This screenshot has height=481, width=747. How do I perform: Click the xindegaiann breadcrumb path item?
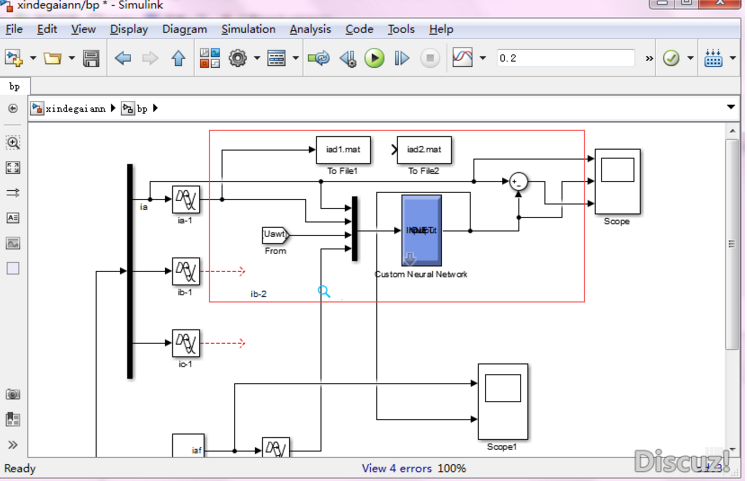(x=75, y=108)
